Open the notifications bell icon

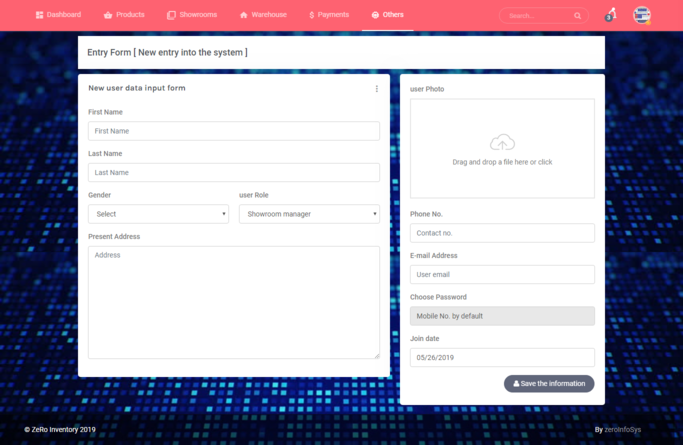(609, 15)
